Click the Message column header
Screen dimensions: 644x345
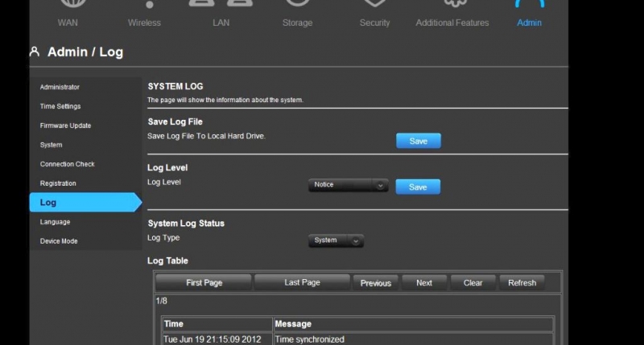413,323
